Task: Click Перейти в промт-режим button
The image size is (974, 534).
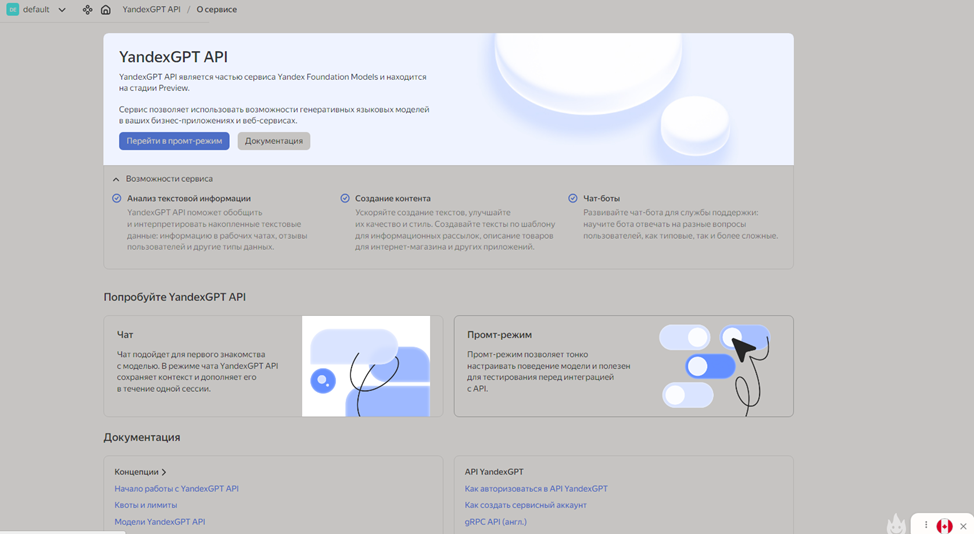Action: (174, 141)
